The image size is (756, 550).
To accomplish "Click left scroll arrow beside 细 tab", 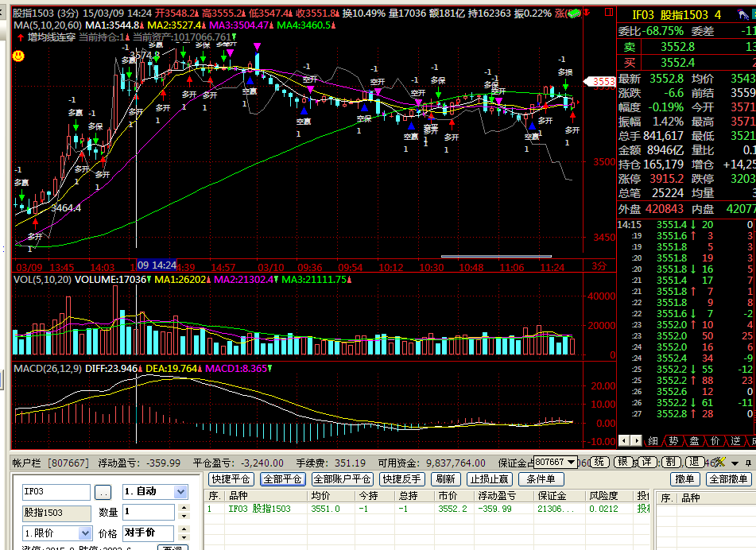I will [x=624, y=440].
